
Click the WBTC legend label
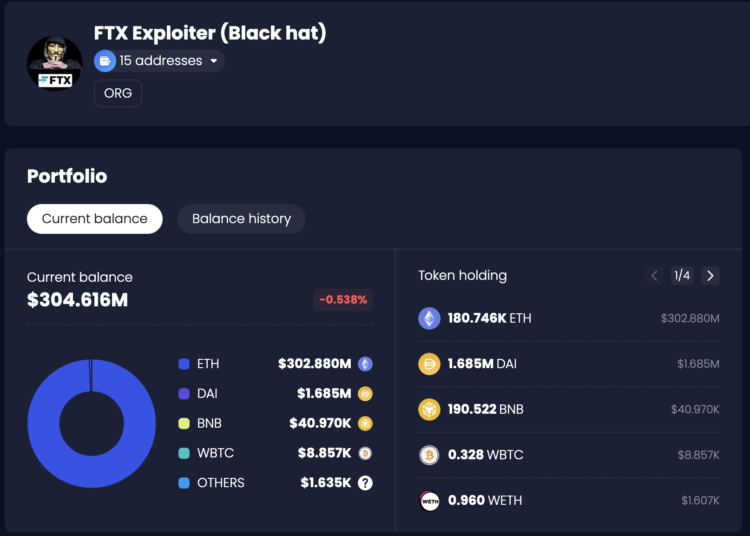point(215,453)
